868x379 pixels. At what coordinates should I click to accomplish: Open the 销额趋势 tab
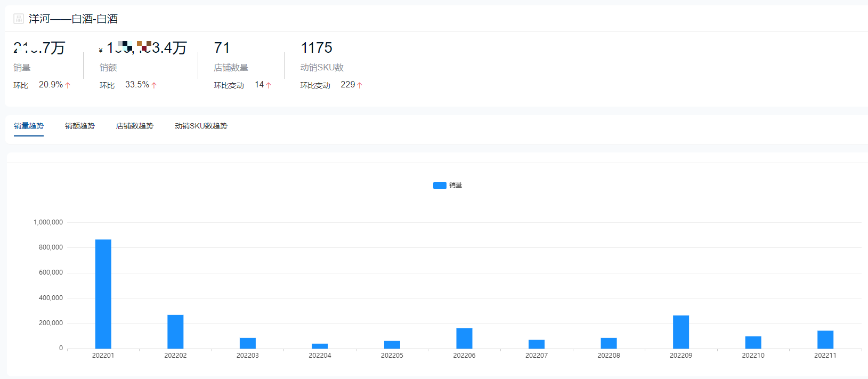coord(80,126)
